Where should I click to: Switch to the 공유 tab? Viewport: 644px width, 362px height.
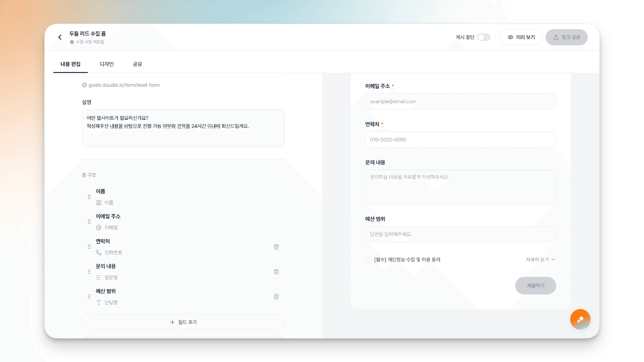tap(137, 64)
